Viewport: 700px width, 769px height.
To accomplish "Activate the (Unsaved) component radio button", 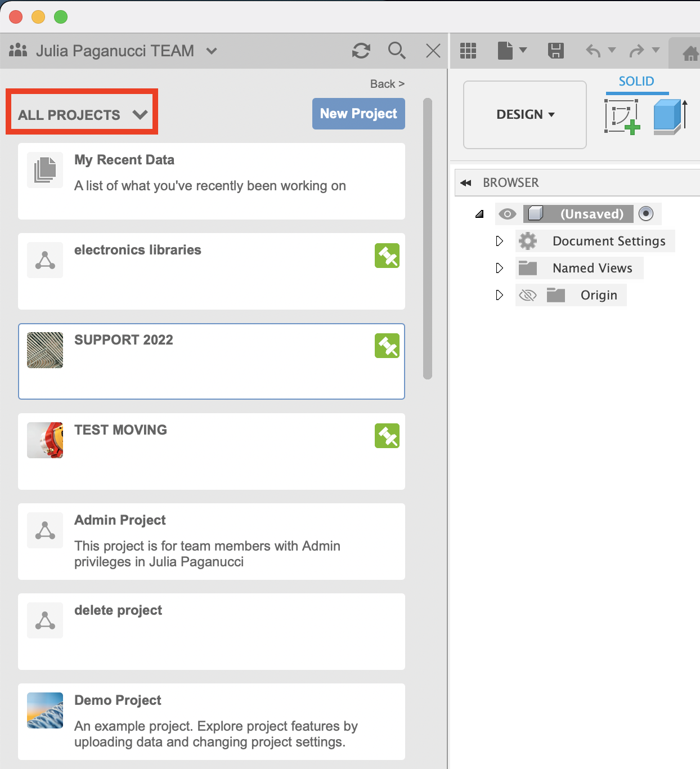I will point(646,214).
